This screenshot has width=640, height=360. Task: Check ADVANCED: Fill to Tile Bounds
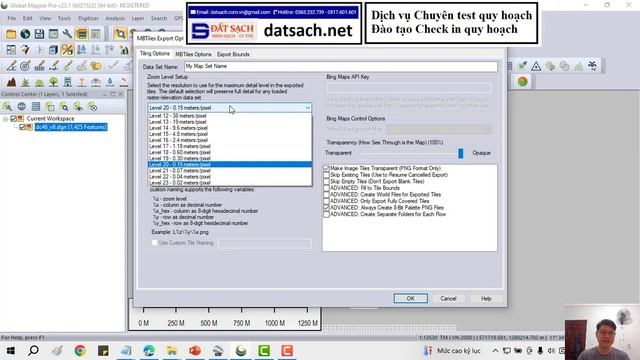[x=326, y=188]
